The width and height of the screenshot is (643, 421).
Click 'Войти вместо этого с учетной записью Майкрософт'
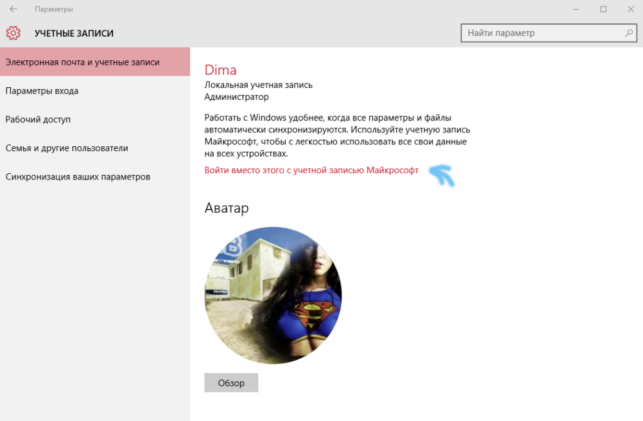pyautogui.click(x=311, y=170)
